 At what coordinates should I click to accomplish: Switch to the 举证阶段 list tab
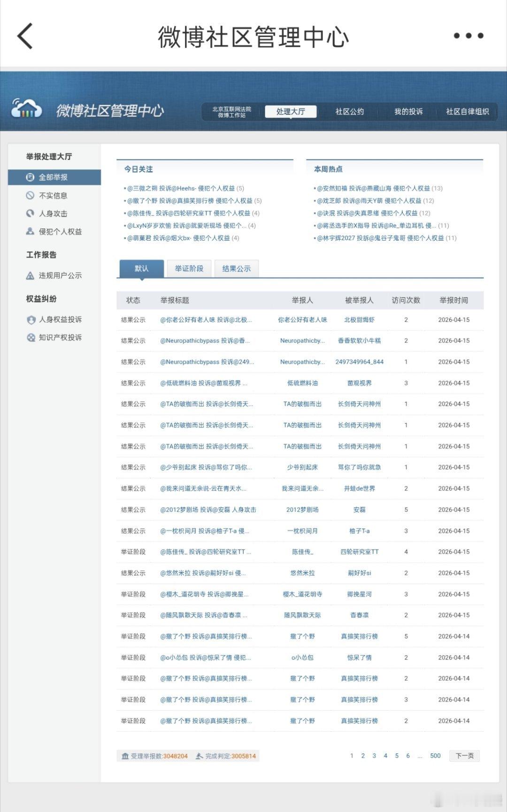point(189,268)
